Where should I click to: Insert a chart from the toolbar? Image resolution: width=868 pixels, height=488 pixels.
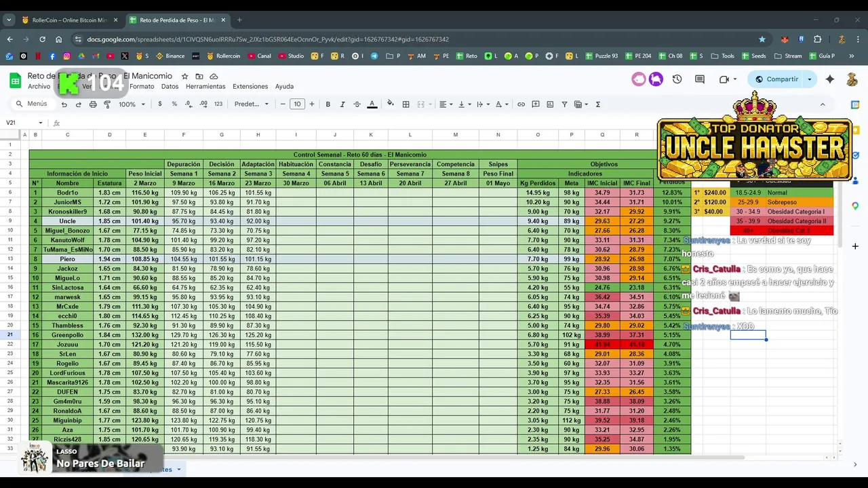[x=550, y=104]
